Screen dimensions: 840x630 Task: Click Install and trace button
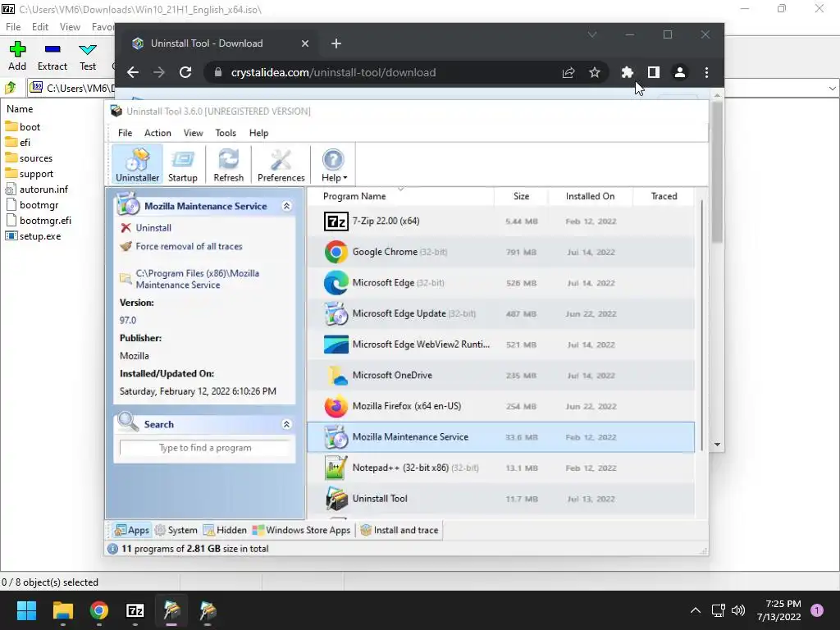point(399,531)
